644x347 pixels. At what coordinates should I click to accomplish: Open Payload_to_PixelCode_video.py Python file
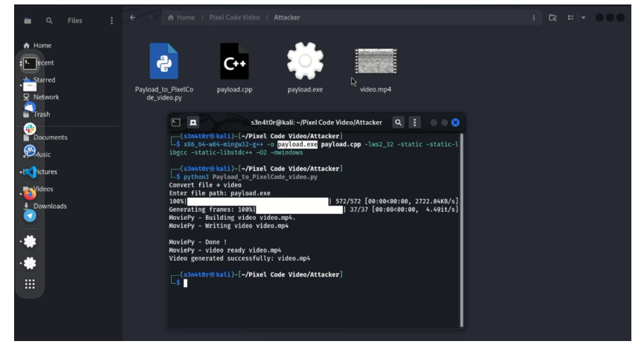click(164, 62)
